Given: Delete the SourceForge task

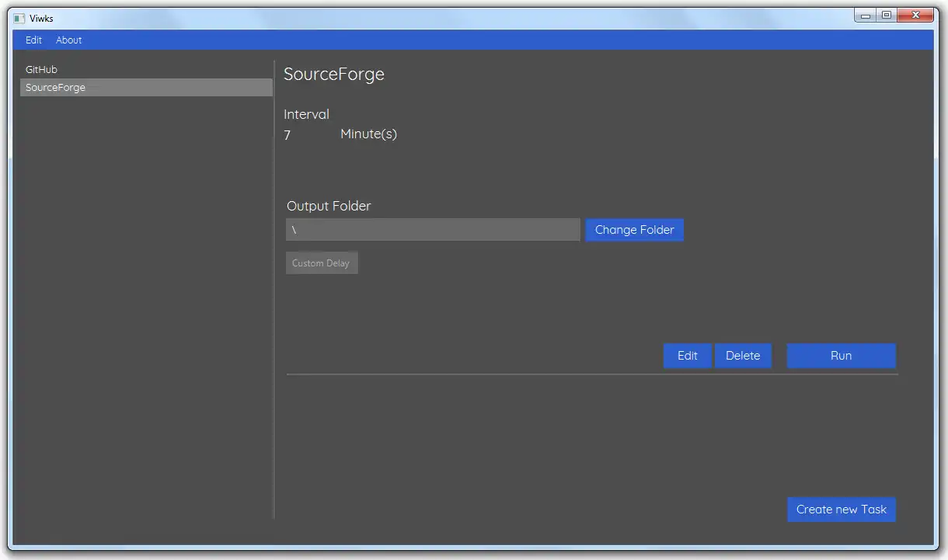Looking at the screenshot, I should click(x=743, y=356).
